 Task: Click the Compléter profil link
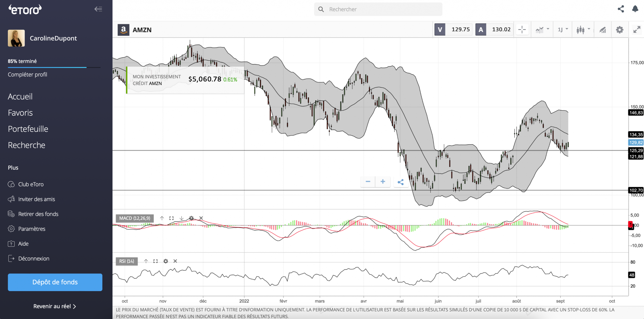(x=27, y=74)
